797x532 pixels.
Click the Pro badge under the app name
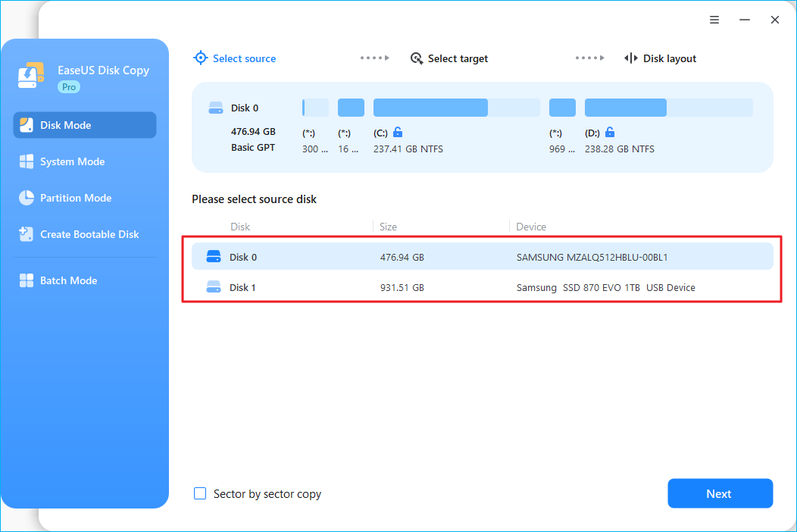click(x=69, y=87)
